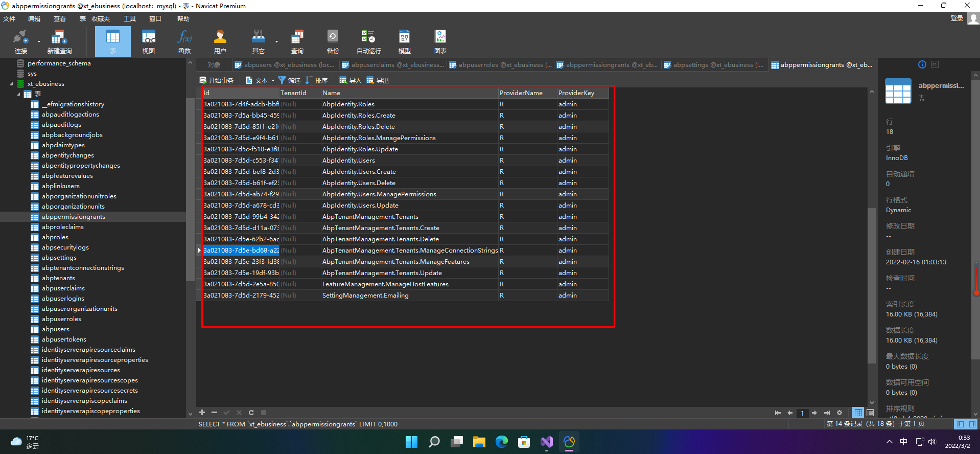The width and height of the screenshot is (980, 454).
Task: Click data grid vertical scrollbar
Action: pos(872,285)
